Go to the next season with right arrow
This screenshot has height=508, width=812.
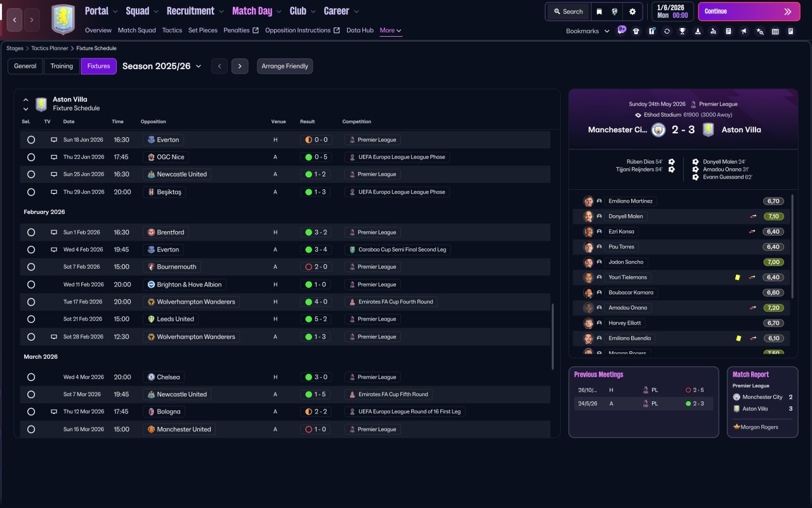(x=240, y=66)
